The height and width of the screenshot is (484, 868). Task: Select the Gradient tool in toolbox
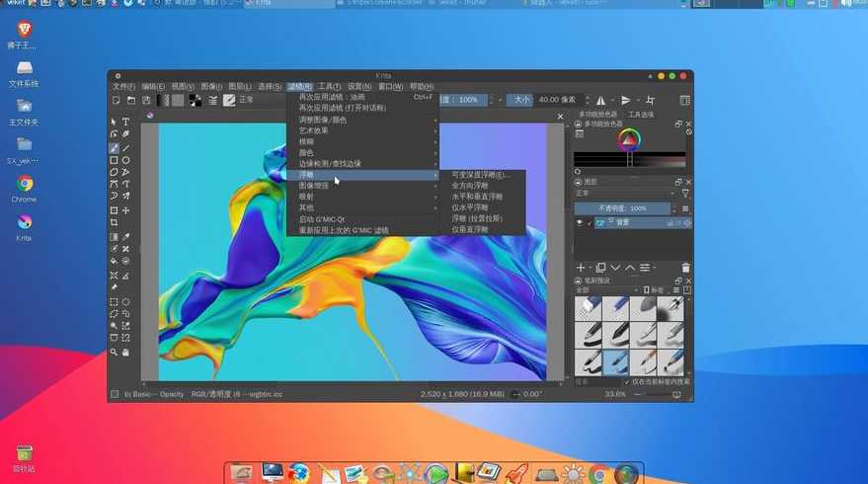114,237
